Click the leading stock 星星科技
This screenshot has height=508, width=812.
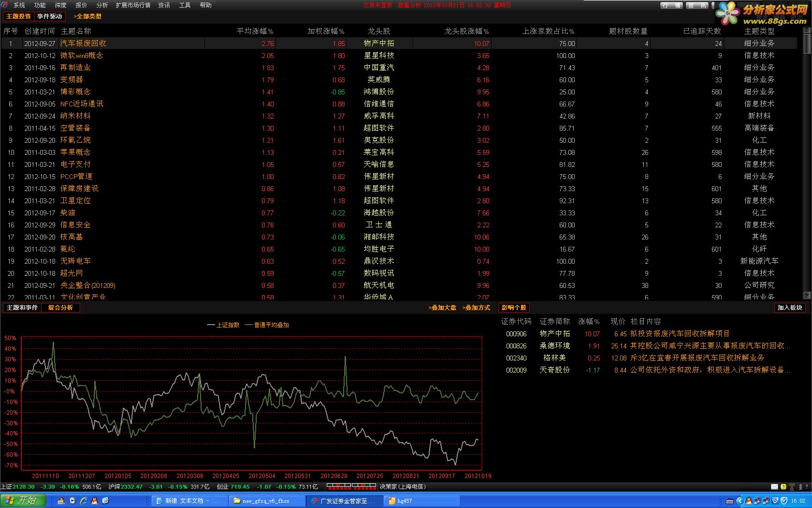379,56
